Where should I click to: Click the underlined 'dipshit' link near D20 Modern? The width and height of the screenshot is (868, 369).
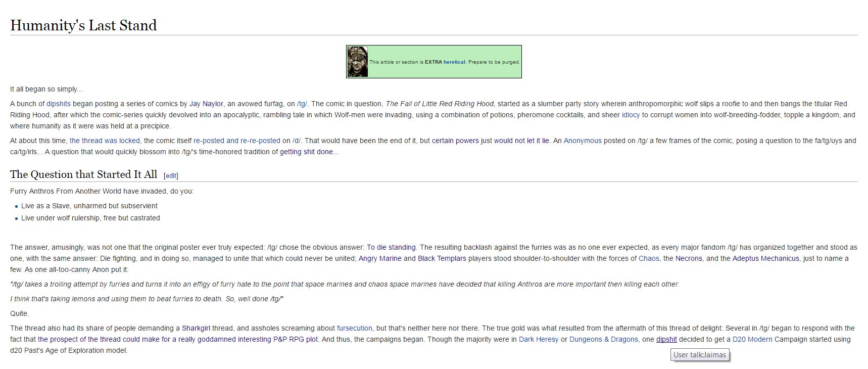click(x=666, y=339)
